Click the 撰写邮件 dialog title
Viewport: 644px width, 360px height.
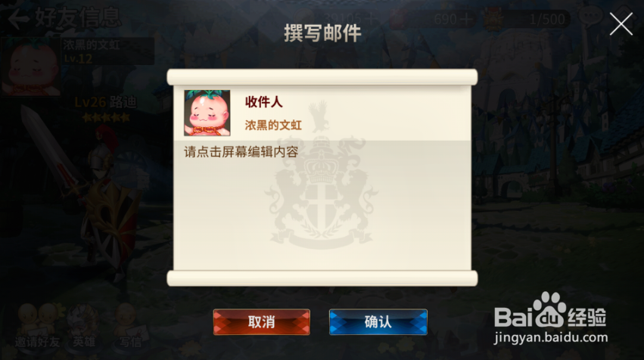pos(322,33)
